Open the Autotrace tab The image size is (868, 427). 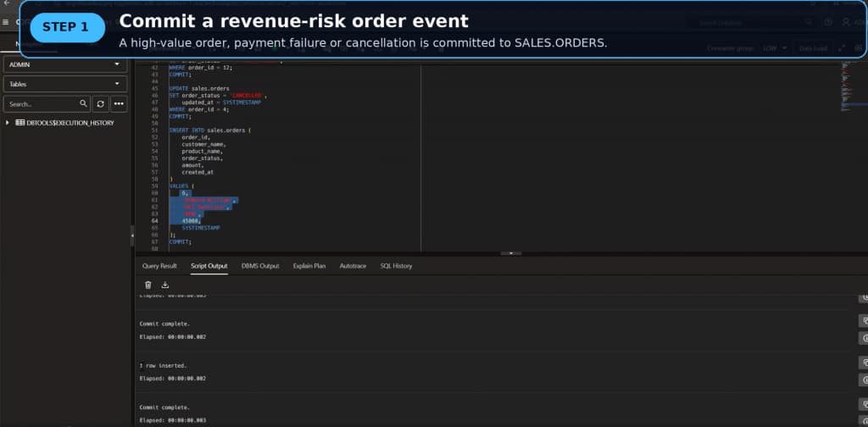point(353,266)
